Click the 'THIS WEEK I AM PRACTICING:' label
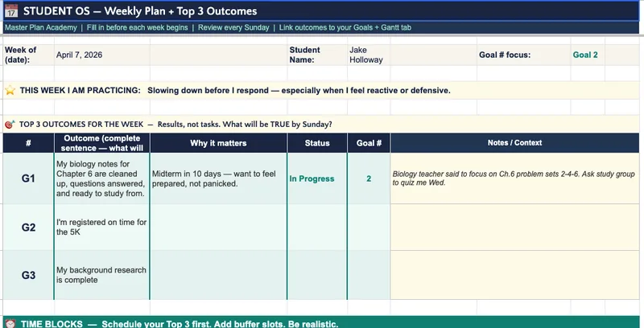Viewport: 644px width, 328px height. click(80, 91)
